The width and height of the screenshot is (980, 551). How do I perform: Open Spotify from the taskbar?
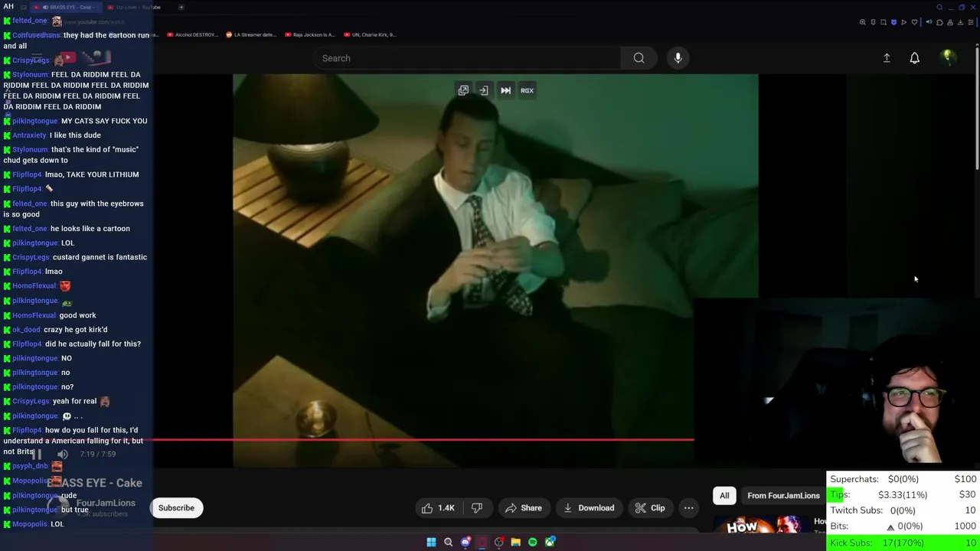click(533, 542)
